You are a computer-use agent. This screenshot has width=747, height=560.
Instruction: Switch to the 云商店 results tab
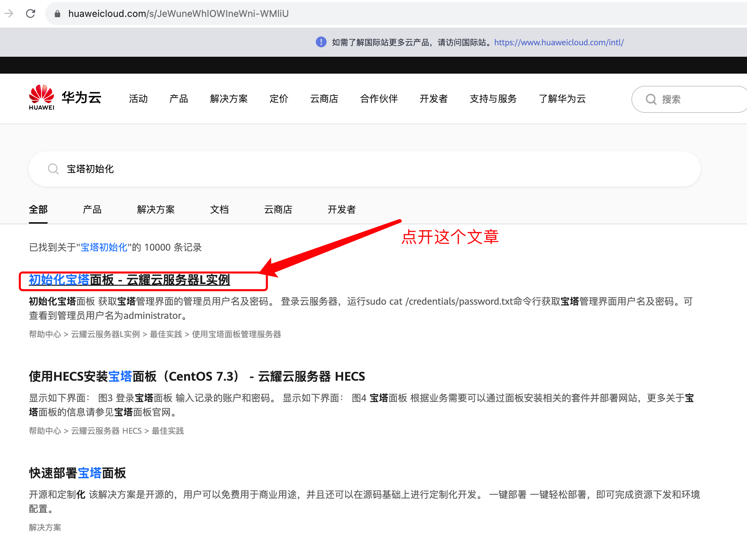[x=278, y=209]
